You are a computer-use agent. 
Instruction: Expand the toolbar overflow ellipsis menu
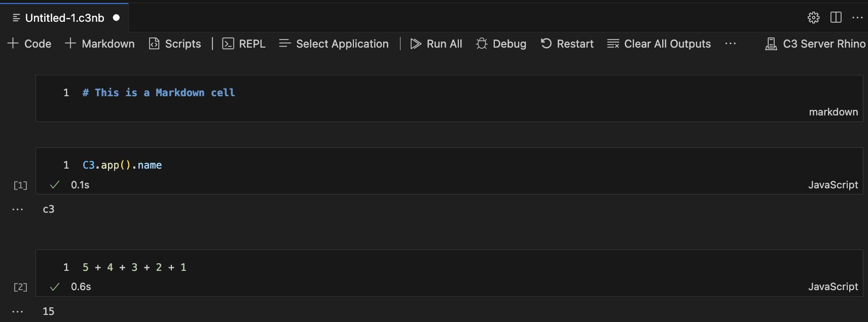tap(731, 44)
